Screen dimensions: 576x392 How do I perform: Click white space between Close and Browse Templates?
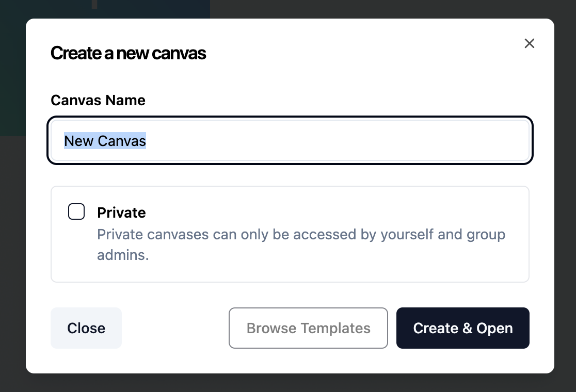[x=175, y=328]
